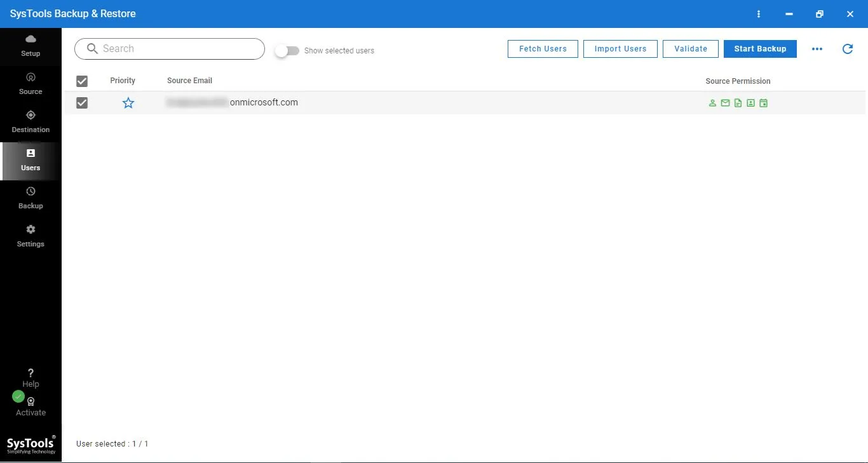Close SysTools Backup & Restore
Screen dimensions: 868x463
coord(850,14)
